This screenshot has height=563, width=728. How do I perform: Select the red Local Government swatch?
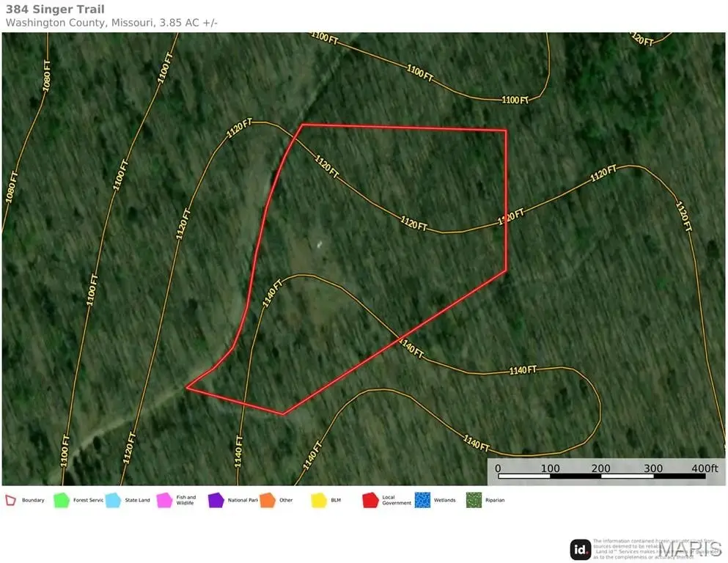370,500
